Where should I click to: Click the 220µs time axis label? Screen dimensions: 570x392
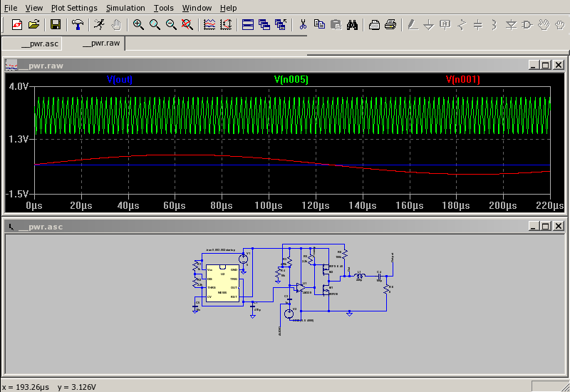[549, 205]
